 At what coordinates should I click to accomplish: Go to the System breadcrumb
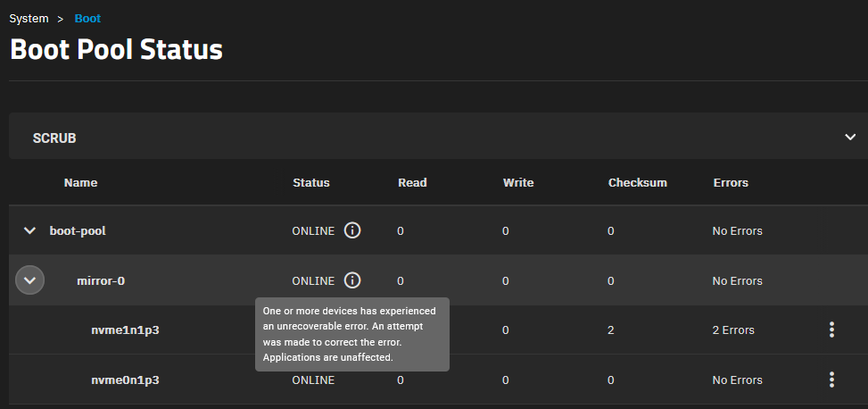(29, 18)
